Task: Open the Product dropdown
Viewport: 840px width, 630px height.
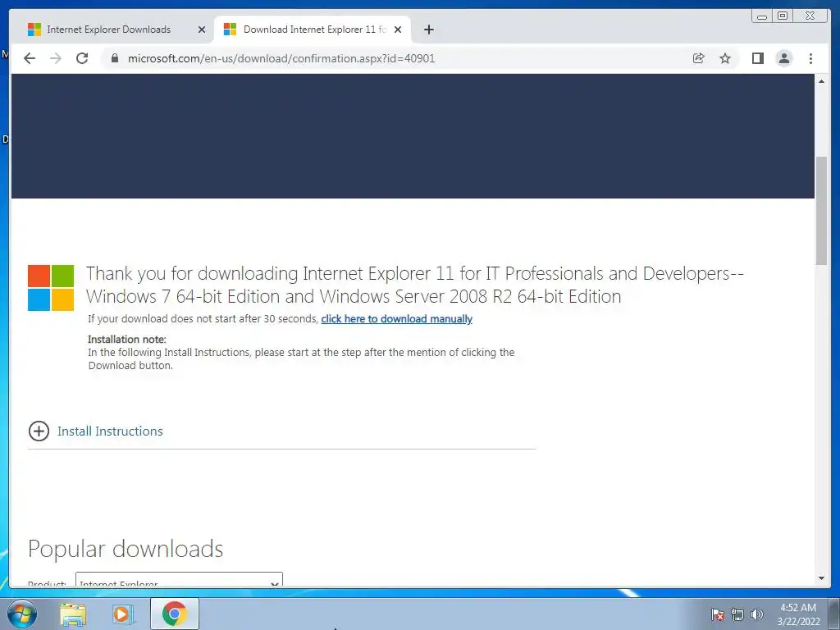Action: tap(179, 580)
